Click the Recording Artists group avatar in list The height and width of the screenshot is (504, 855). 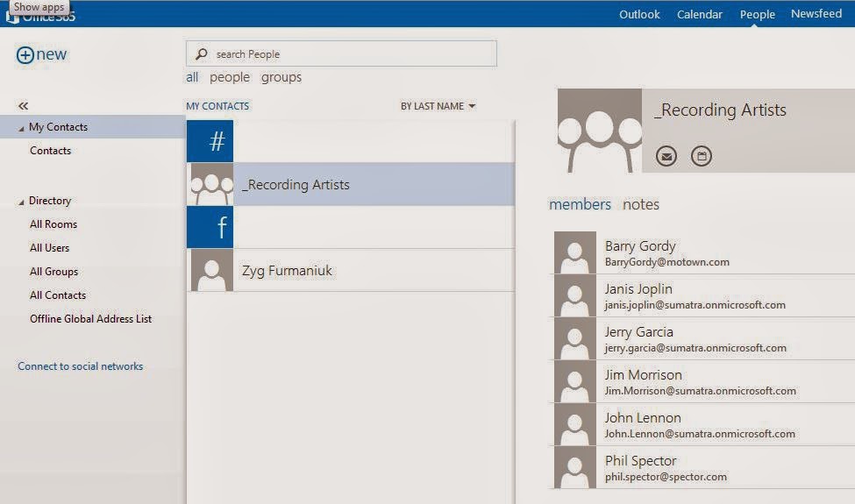pyautogui.click(x=211, y=184)
